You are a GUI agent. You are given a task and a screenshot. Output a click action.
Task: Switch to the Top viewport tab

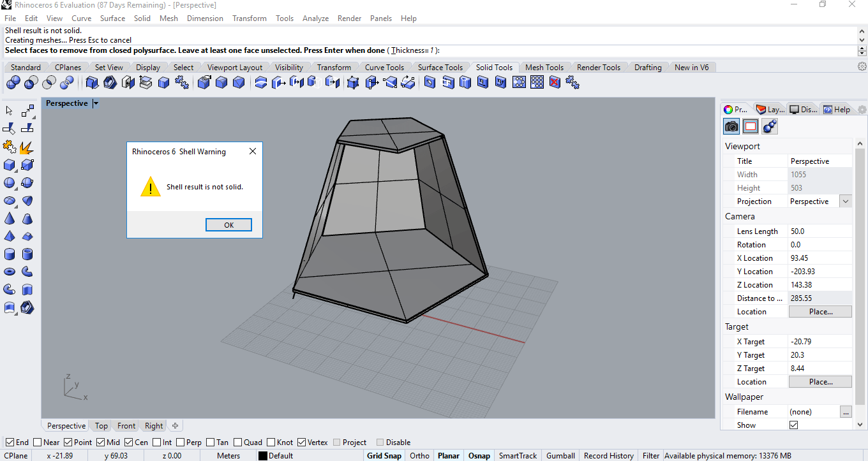101,426
